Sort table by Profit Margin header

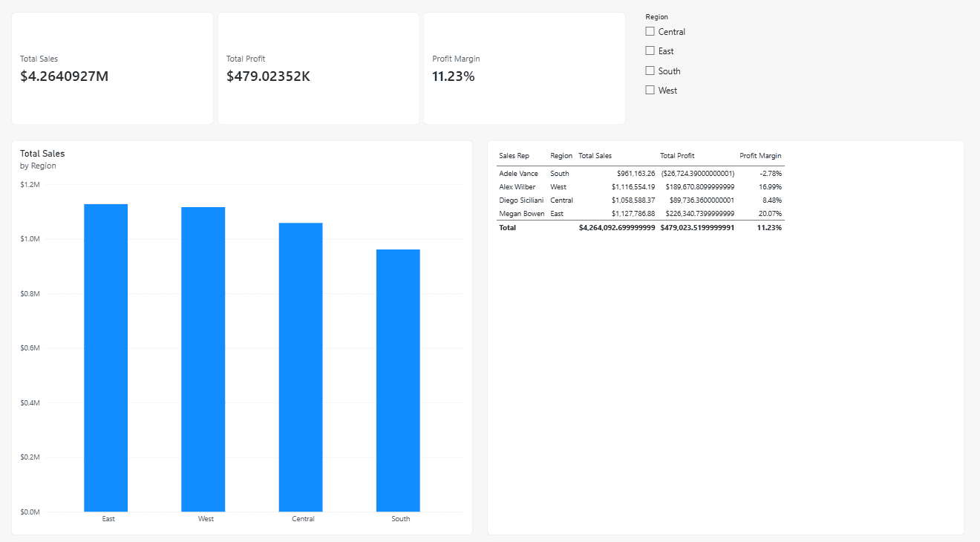pos(760,156)
